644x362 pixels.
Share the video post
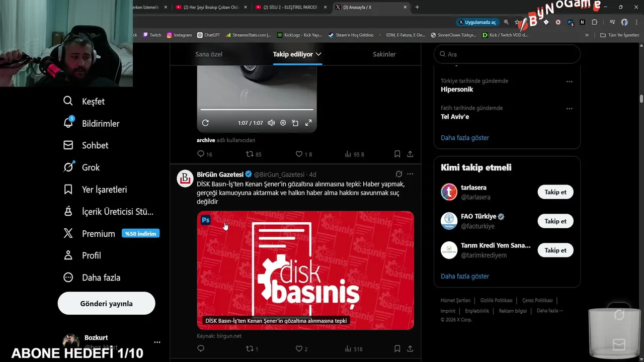pyautogui.click(x=410, y=154)
